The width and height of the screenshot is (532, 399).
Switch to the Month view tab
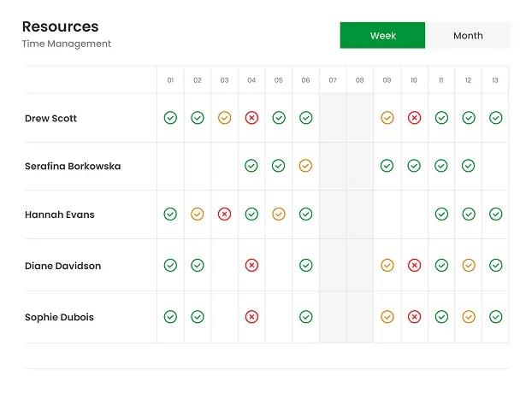tap(468, 36)
